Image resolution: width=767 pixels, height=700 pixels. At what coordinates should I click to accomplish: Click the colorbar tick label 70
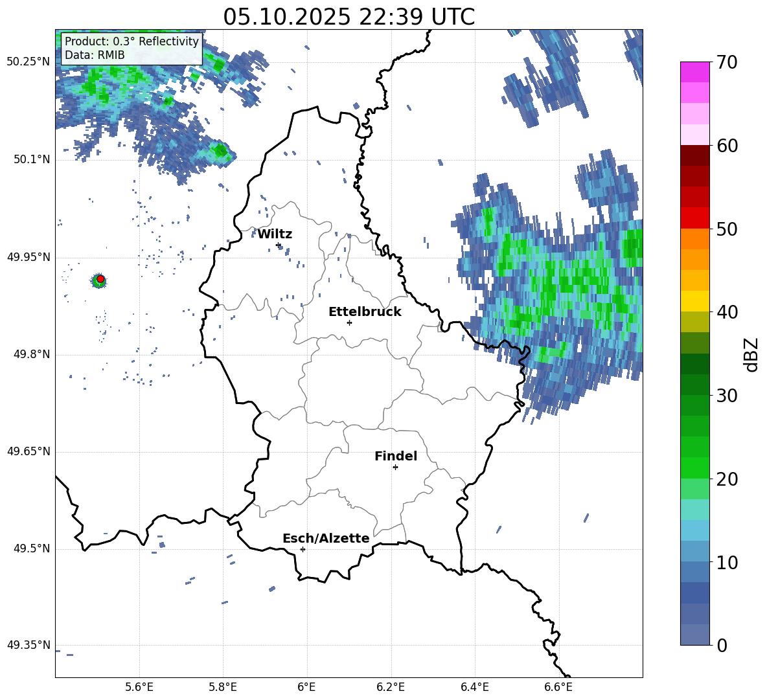[x=727, y=63]
